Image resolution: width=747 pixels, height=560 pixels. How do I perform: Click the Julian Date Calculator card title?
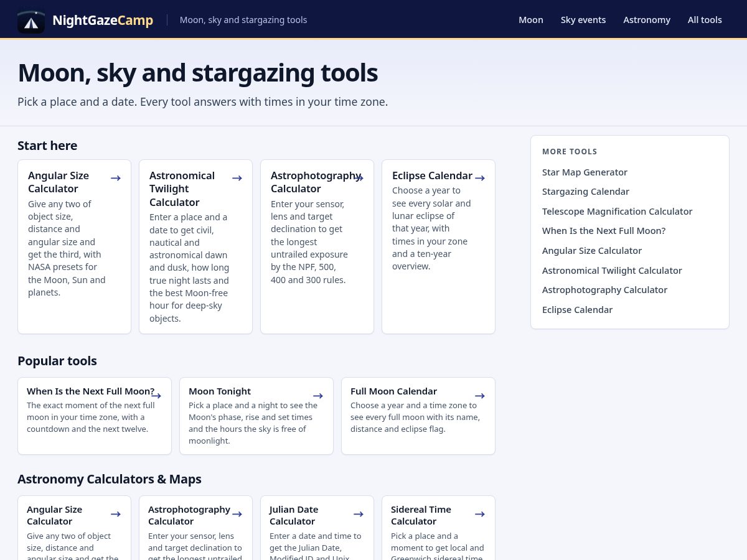tap(294, 515)
